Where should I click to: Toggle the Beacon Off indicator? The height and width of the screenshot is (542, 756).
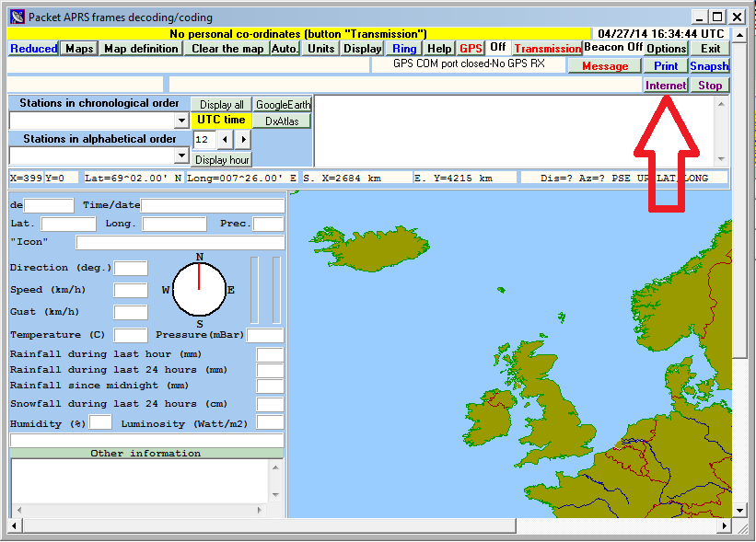coord(613,47)
